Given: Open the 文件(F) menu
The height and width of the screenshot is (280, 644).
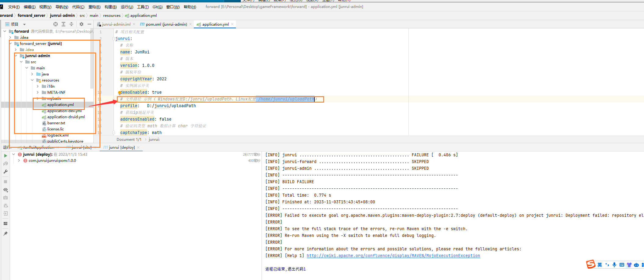Looking at the screenshot, I should tap(14, 7).
